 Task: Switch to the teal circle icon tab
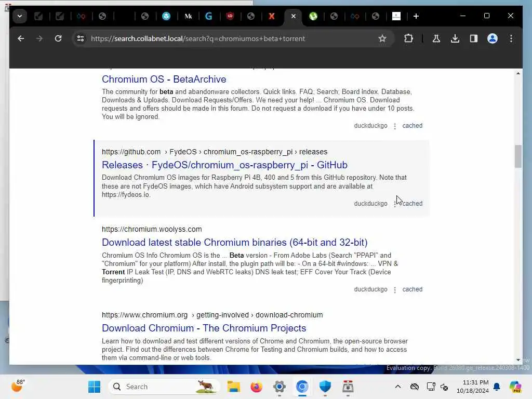point(166,16)
